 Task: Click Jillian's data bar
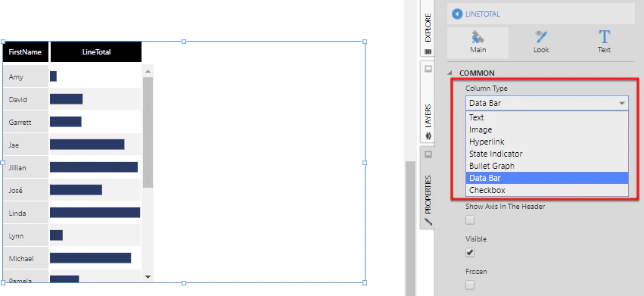[94, 167]
